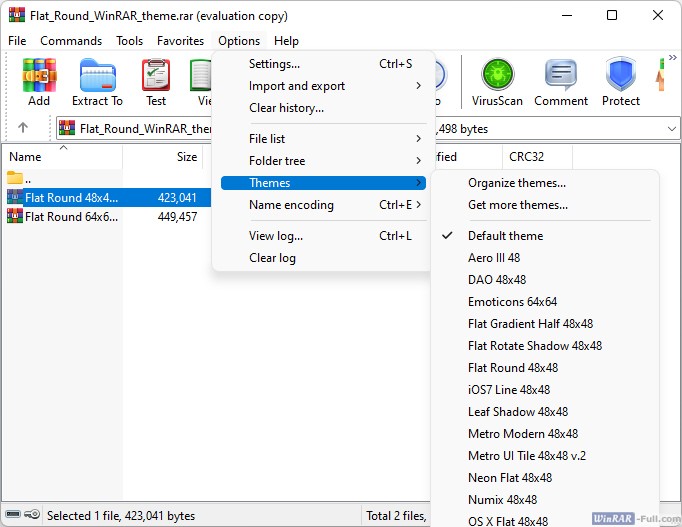
Task: Click the Extract To toolbar icon
Action: [x=97, y=81]
